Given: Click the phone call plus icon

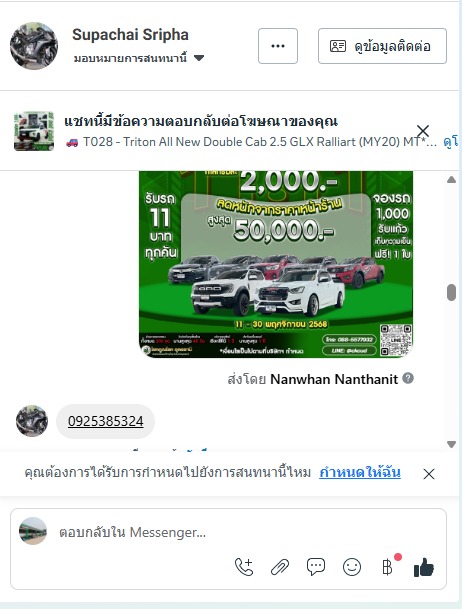Looking at the screenshot, I should click(x=244, y=567).
